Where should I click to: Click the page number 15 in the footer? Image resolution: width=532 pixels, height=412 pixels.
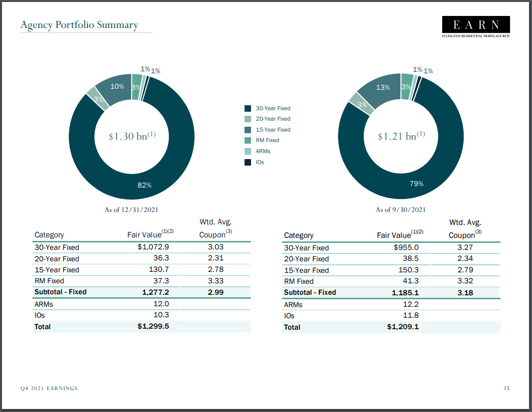pos(507,388)
